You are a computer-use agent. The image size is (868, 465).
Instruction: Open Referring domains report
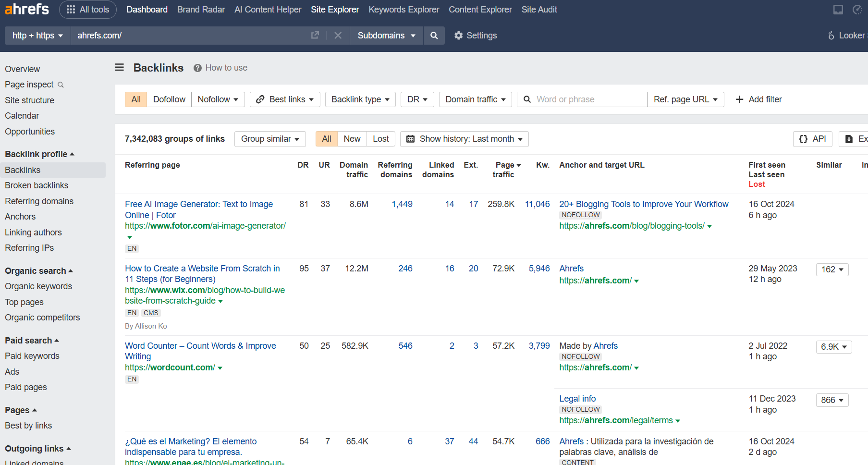point(39,201)
